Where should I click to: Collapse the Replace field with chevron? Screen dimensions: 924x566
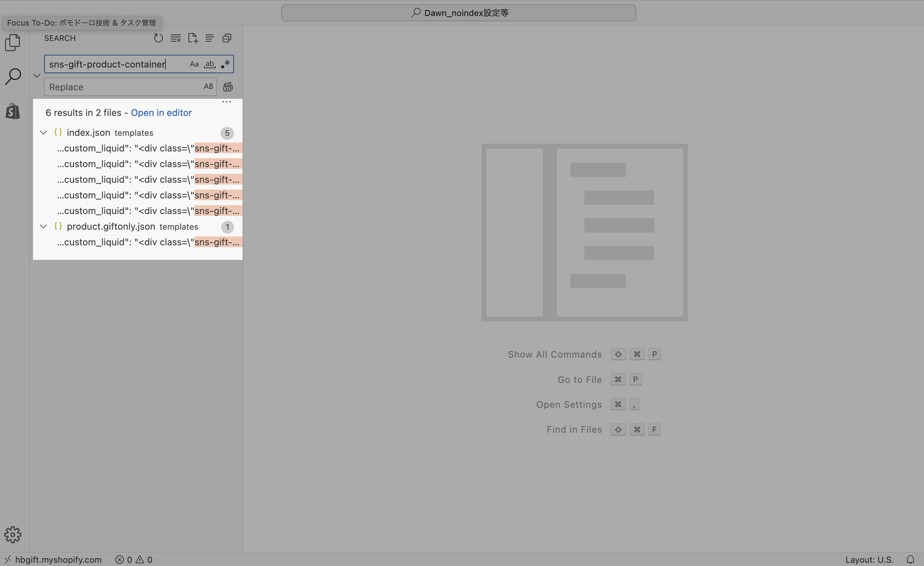(37, 76)
